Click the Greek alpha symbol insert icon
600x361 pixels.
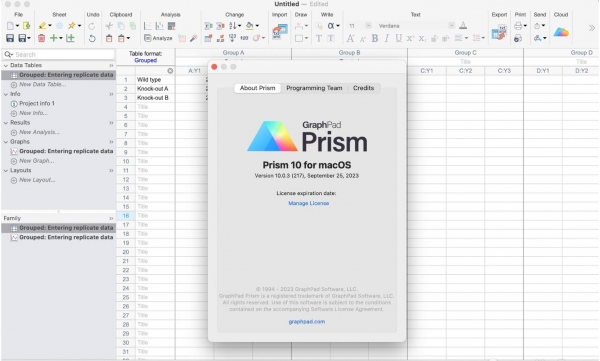click(331, 26)
